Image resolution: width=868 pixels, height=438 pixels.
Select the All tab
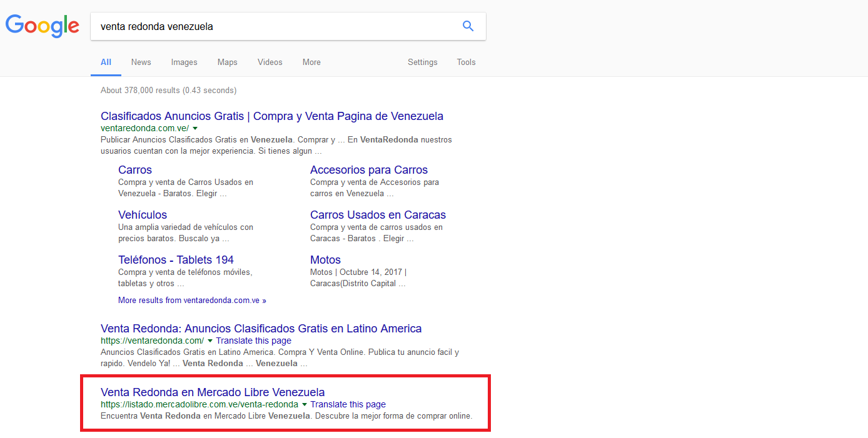click(106, 62)
